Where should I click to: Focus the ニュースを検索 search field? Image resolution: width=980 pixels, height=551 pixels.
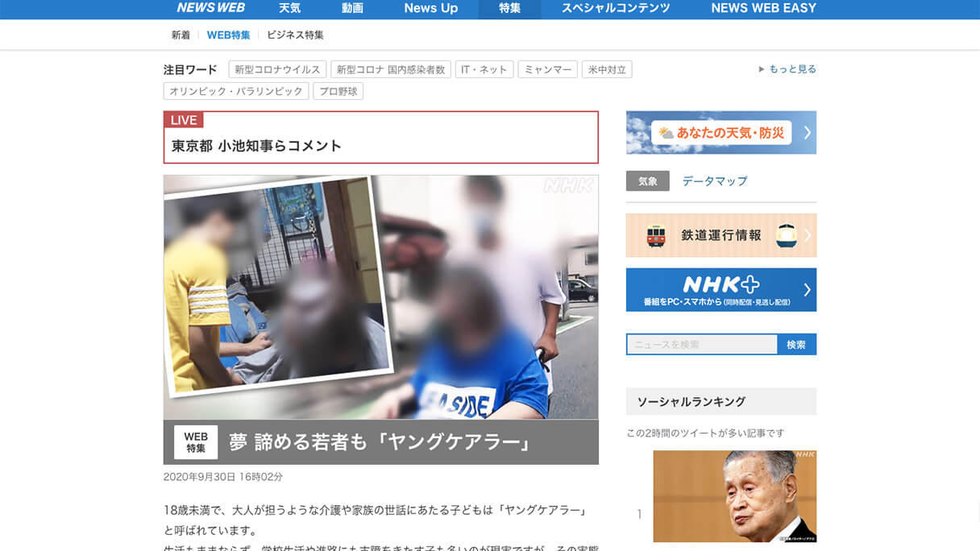pos(702,344)
